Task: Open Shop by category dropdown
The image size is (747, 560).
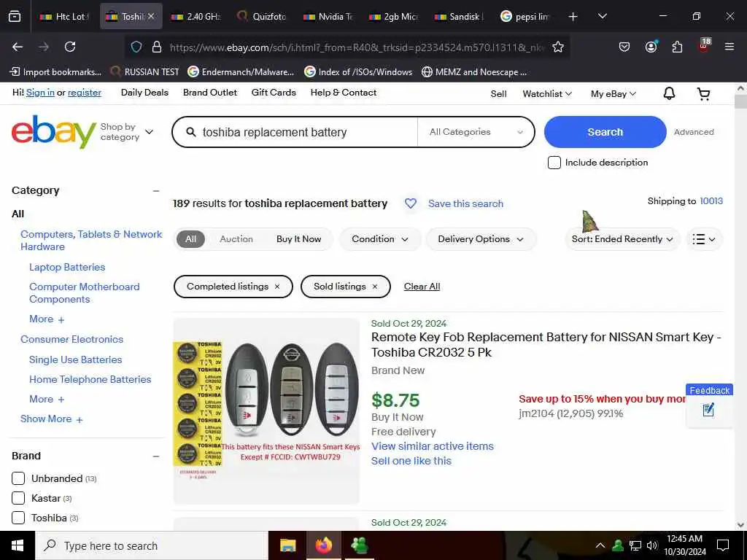Action: point(127,132)
